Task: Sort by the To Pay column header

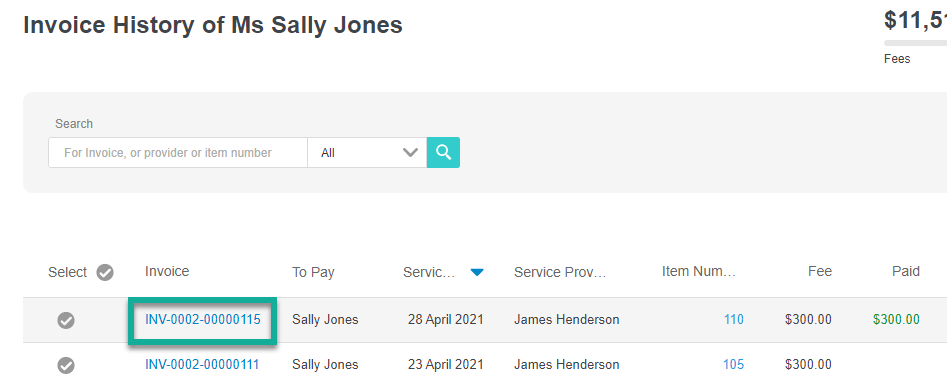Action: (313, 273)
